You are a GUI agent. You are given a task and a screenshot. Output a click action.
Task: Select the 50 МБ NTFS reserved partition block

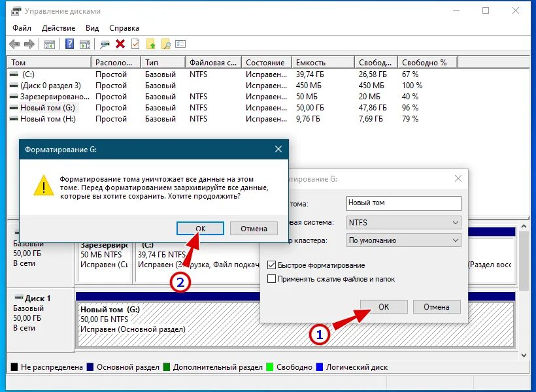pos(105,263)
